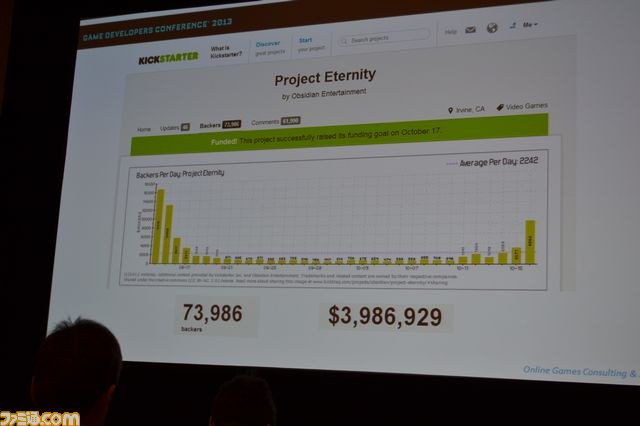Switch to the Comments tab
This screenshot has width=640, height=426.
(x=276, y=121)
